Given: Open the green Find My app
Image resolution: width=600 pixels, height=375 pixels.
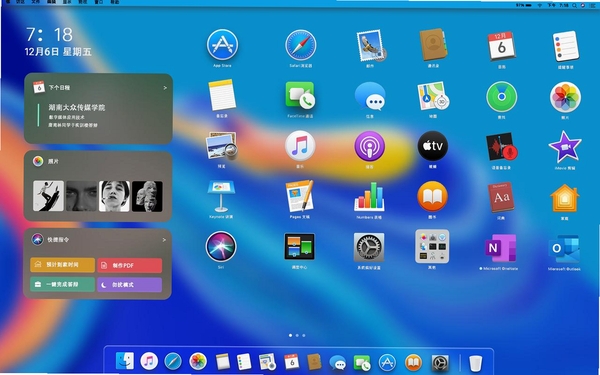Looking at the screenshot, I should pyautogui.click(x=501, y=96).
